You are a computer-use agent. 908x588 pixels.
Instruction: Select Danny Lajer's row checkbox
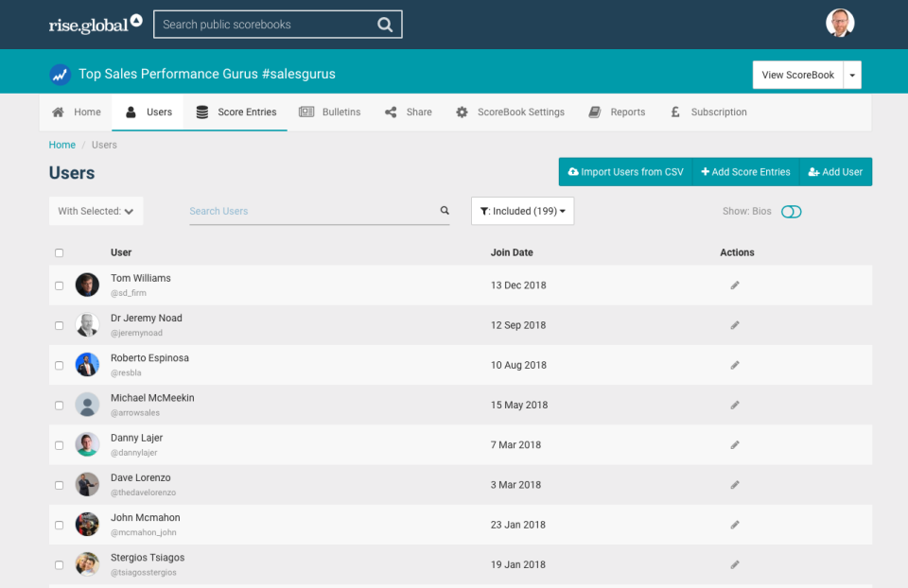coord(60,445)
